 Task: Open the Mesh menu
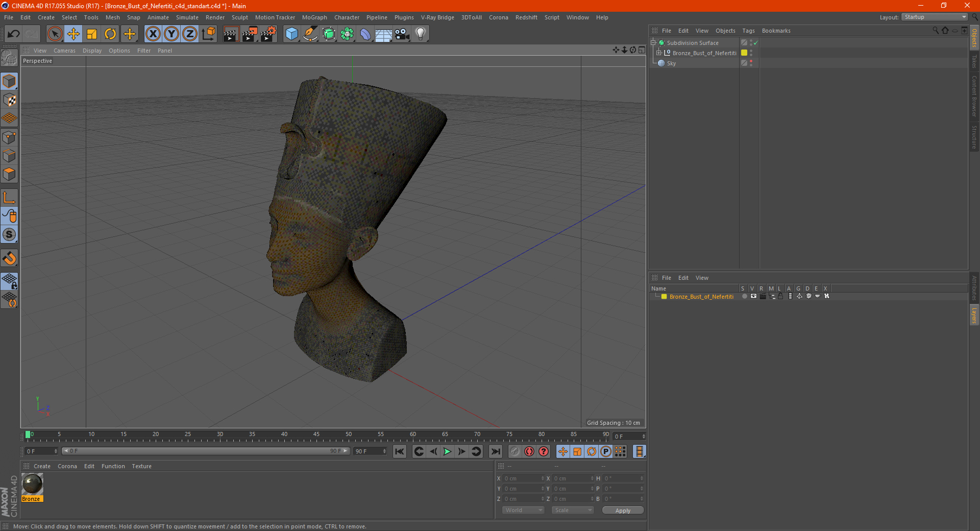pos(113,17)
